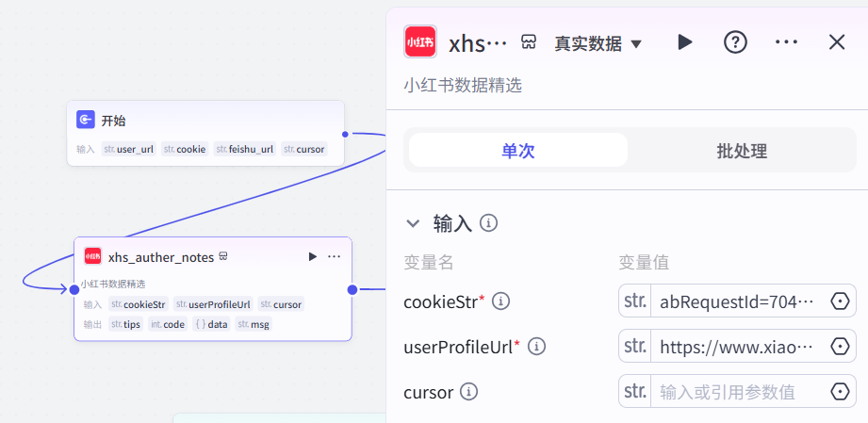Switch to the 单次 tab
The image size is (868, 423).
(x=518, y=150)
